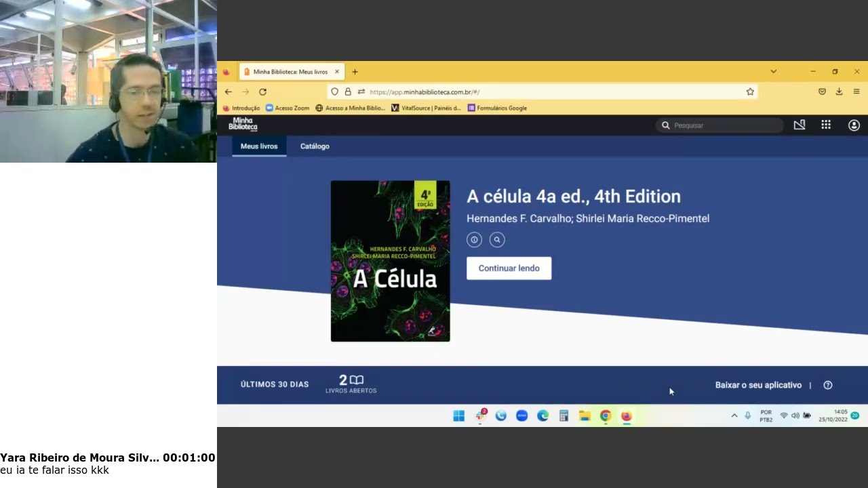868x488 pixels.
Task: Open the Windows Start menu
Action: (459, 415)
